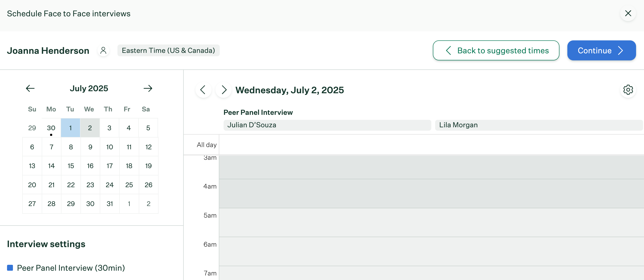The height and width of the screenshot is (280, 644).
Task: Choose July 18 in the calendar
Action: pos(129,166)
